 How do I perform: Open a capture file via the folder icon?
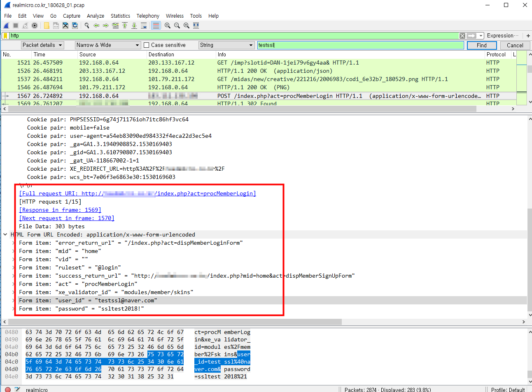click(x=47, y=26)
